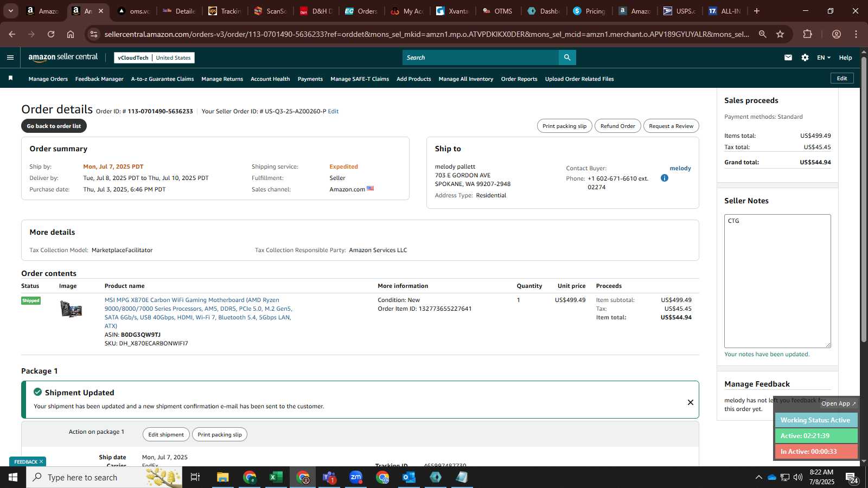Click Help link in header
Viewport: 868px width, 488px height.
[x=845, y=57]
